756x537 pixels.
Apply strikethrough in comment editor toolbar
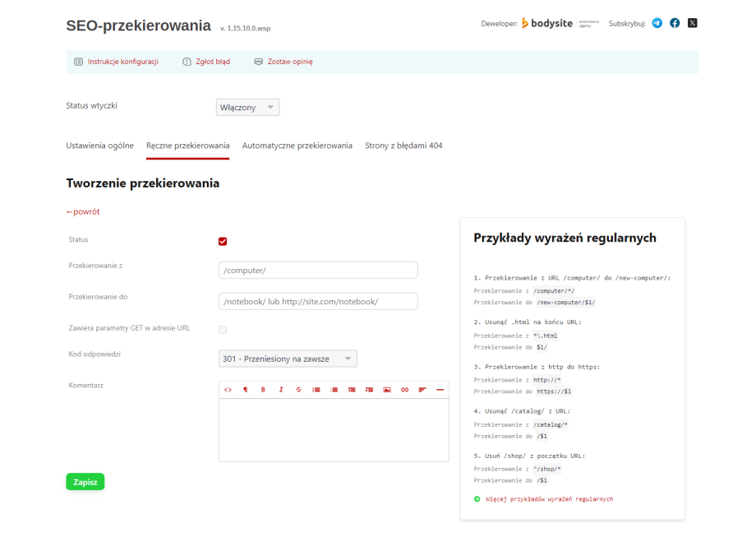298,389
